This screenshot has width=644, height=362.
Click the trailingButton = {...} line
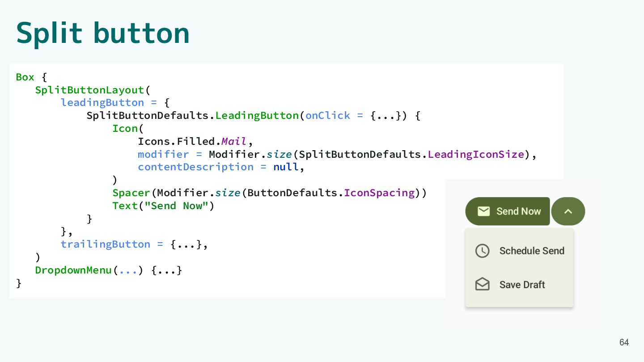tap(135, 244)
